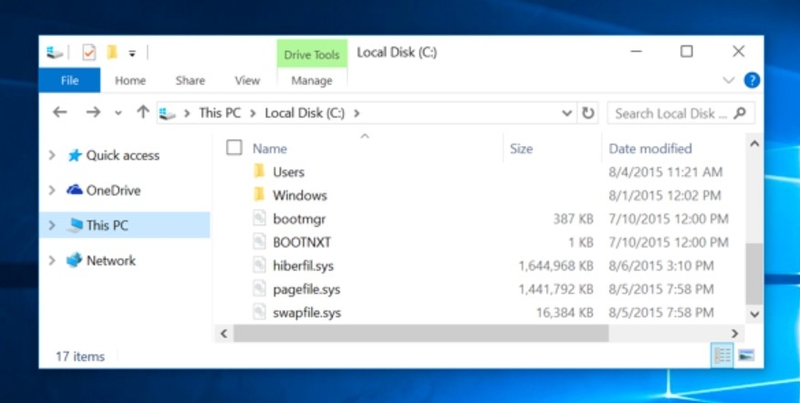Expand the Quick access tree node
Image resolution: width=800 pixels, height=403 pixels.
[x=52, y=155]
